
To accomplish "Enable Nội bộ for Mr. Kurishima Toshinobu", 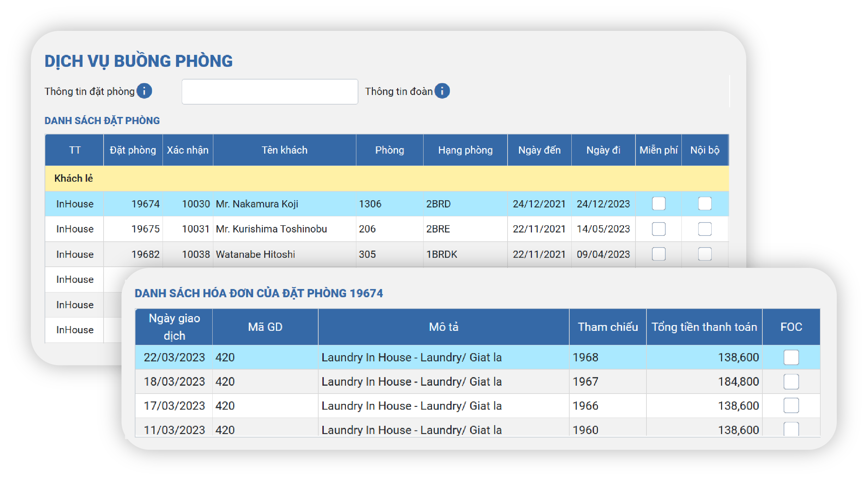I will pyautogui.click(x=704, y=229).
